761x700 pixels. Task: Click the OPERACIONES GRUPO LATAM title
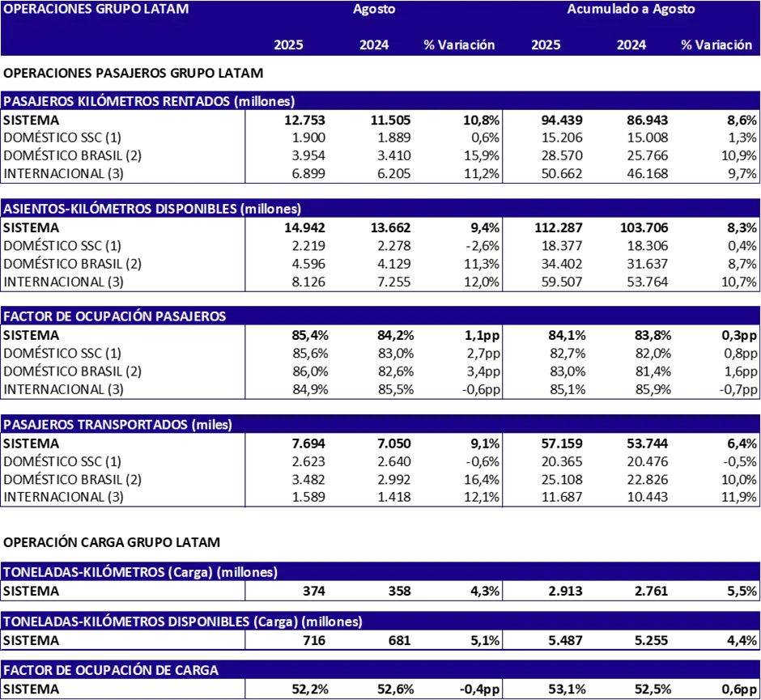[x=96, y=10]
